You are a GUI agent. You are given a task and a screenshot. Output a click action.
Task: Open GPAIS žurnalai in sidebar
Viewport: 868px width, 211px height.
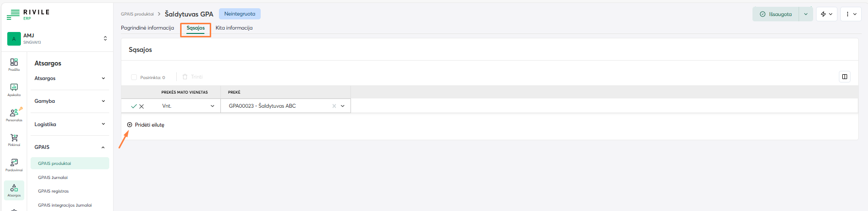(53, 178)
